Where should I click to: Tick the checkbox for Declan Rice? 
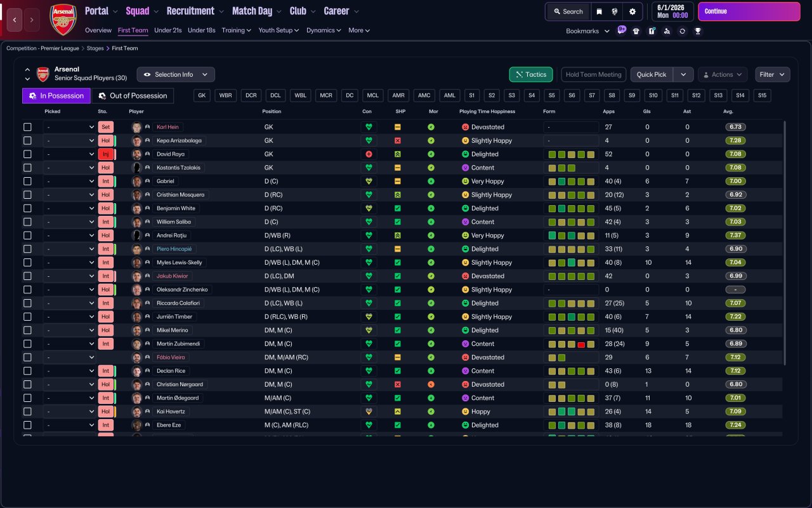(x=27, y=371)
